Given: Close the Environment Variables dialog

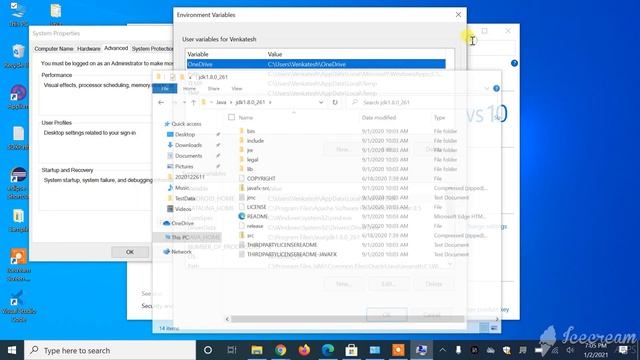Looking at the screenshot, I should point(458,15).
